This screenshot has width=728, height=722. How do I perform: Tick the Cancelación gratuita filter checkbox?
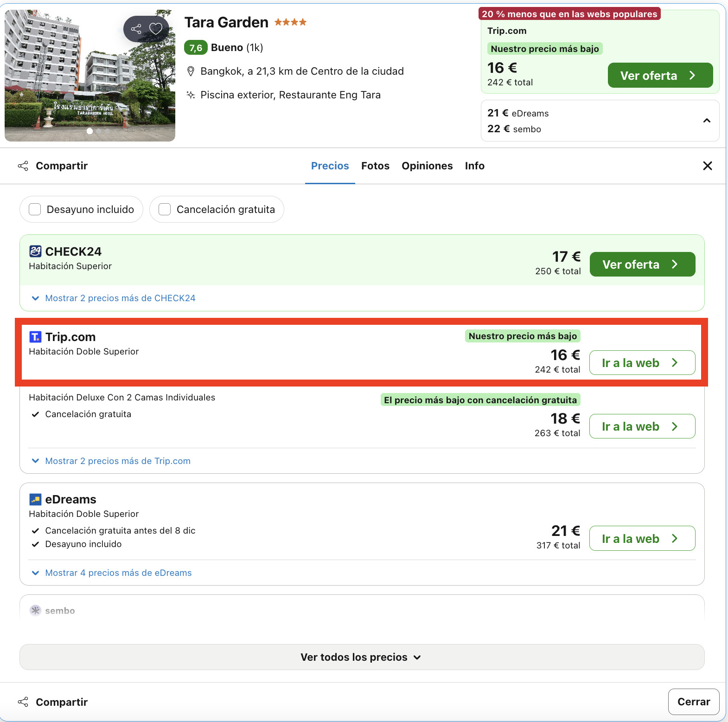pyautogui.click(x=165, y=209)
